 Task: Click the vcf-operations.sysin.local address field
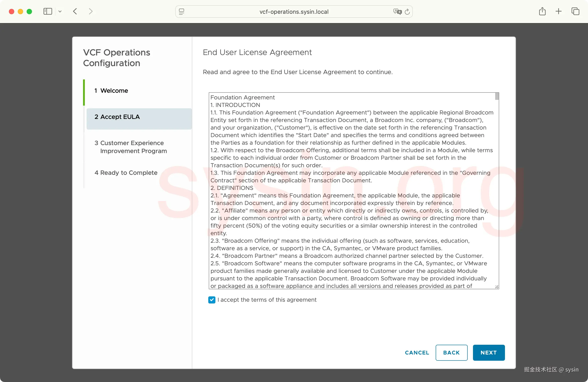pyautogui.click(x=294, y=12)
